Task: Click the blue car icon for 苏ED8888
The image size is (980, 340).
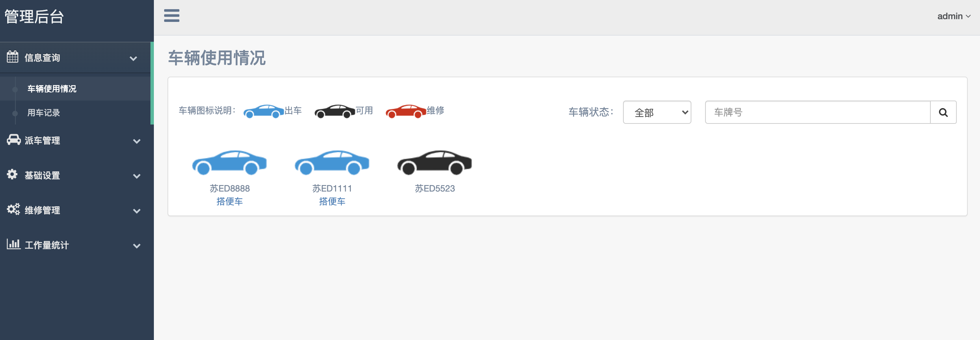Action: [x=229, y=162]
